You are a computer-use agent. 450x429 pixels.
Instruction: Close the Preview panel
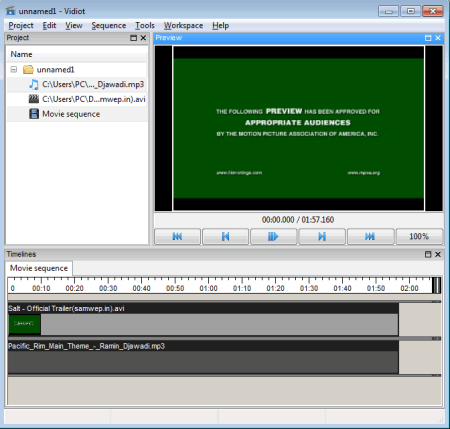coord(438,38)
